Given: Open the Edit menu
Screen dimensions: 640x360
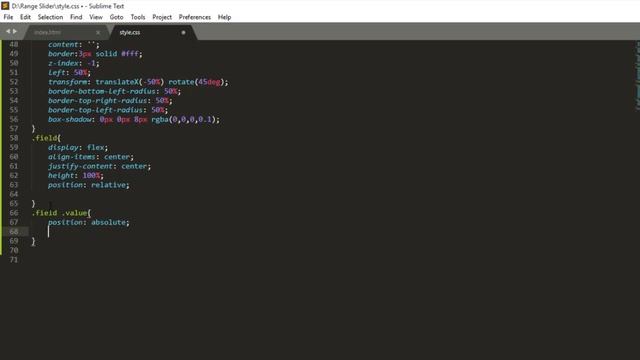Looking at the screenshot, I should pyautogui.click(x=25, y=17).
